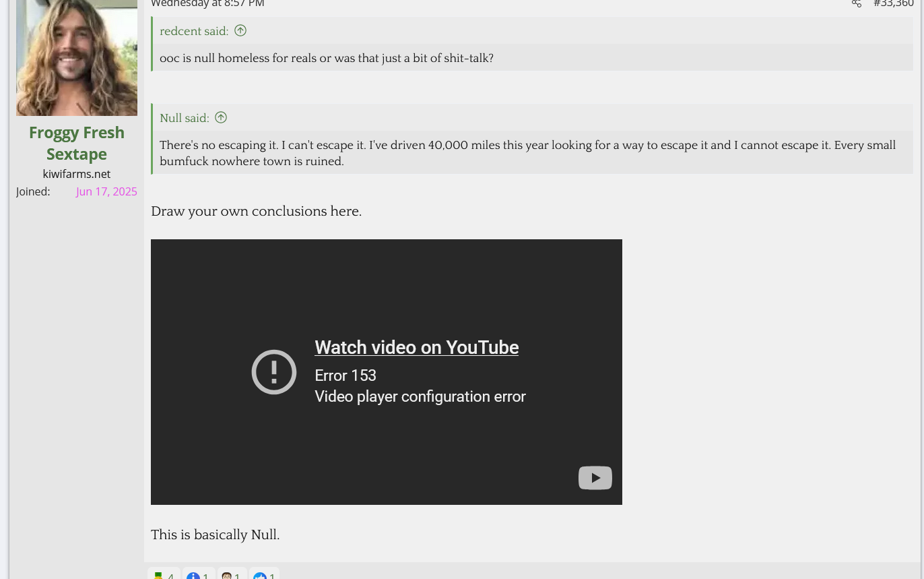Open Froggy Fresh Sextape's avatar
The image size is (924, 579).
tap(77, 57)
